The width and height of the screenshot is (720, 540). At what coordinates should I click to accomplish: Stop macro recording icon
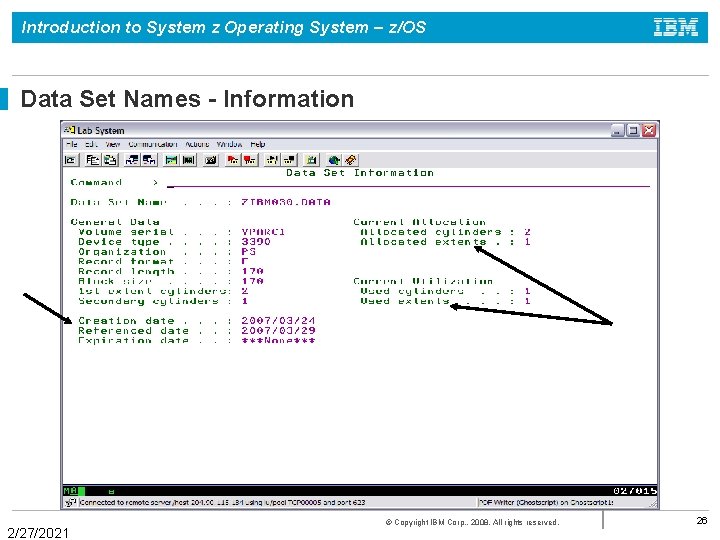[250, 160]
